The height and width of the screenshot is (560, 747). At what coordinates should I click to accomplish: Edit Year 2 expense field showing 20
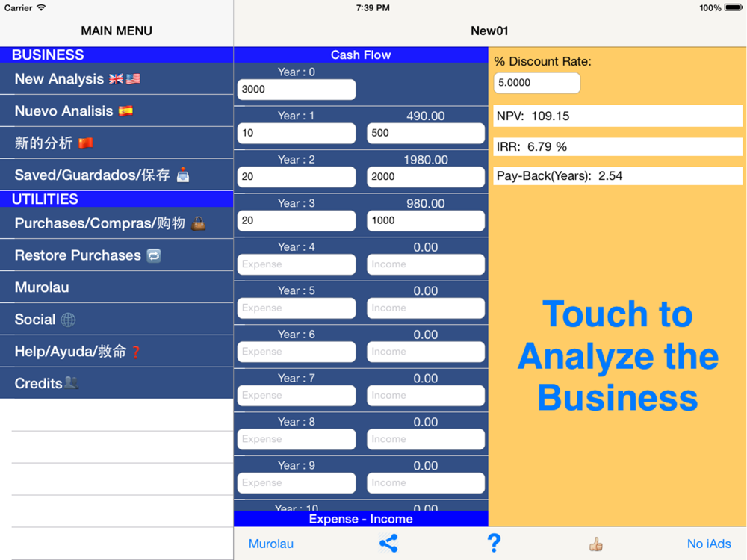point(297,177)
